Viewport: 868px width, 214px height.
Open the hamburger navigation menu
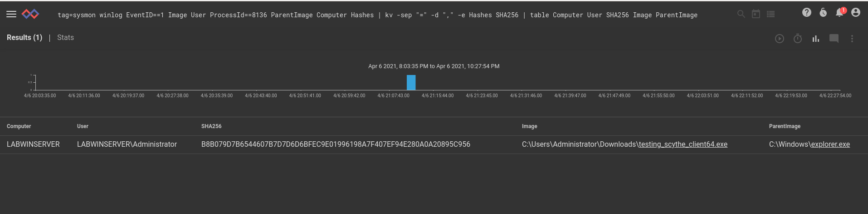pos(11,14)
